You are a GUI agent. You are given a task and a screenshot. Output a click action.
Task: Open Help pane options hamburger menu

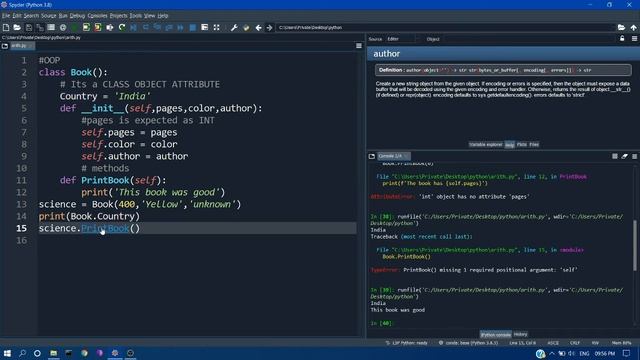634,39
